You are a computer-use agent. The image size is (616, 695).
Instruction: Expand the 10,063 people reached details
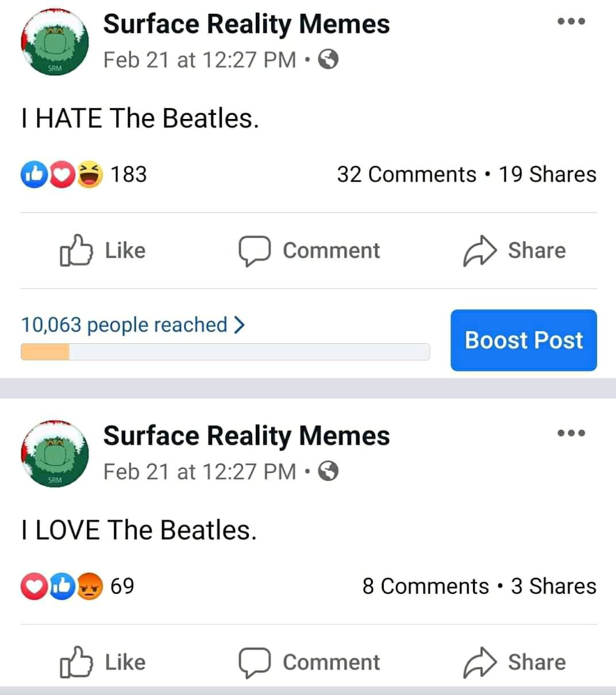click(133, 325)
